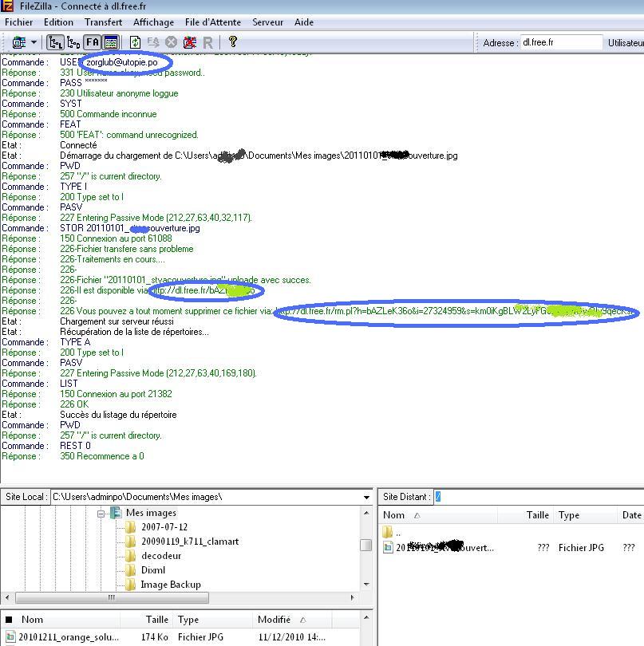
Task: Sort the remote list by Date
Action: point(631,515)
